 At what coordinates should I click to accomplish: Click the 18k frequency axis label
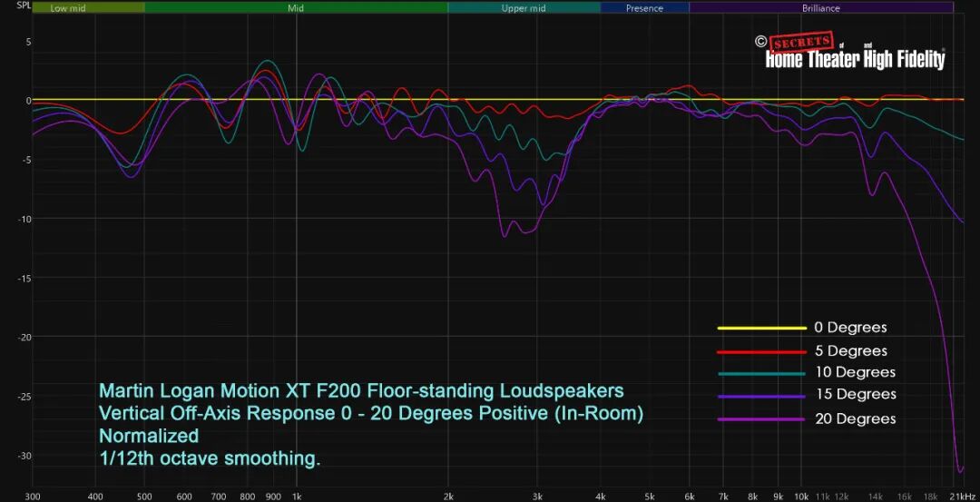[930, 496]
